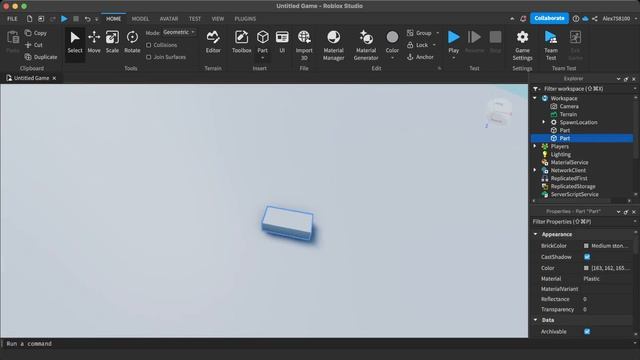Image resolution: width=640 pixels, height=360 pixels.
Task: Click the Run a command field
Action: click(317, 344)
